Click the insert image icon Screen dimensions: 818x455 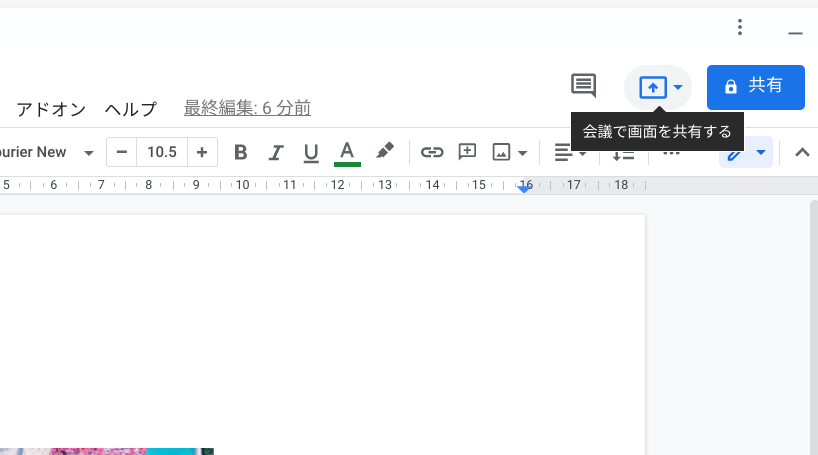[x=501, y=152]
